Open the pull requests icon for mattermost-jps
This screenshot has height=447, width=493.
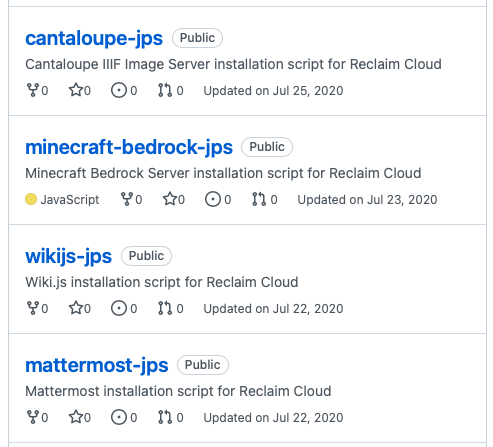[x=165, y=417]
